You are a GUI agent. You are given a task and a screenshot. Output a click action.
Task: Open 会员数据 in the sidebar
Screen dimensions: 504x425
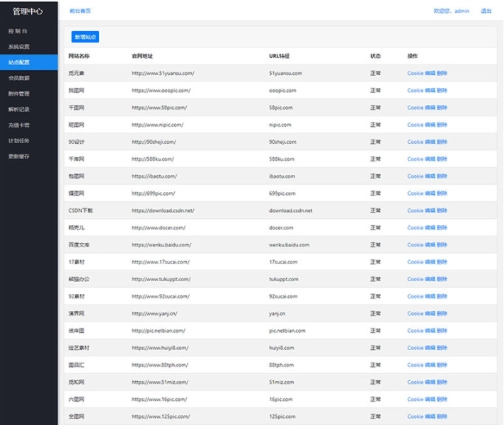pos(19,78)
